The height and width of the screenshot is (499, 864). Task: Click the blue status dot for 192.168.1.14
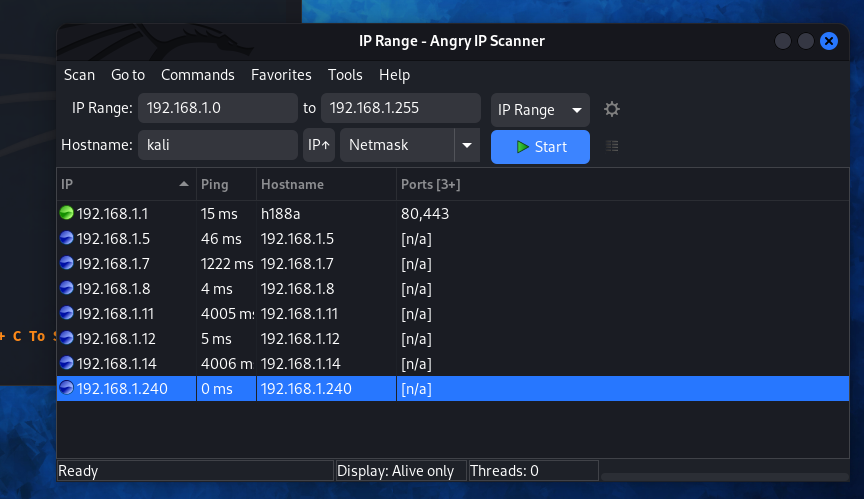coord(67,363)
